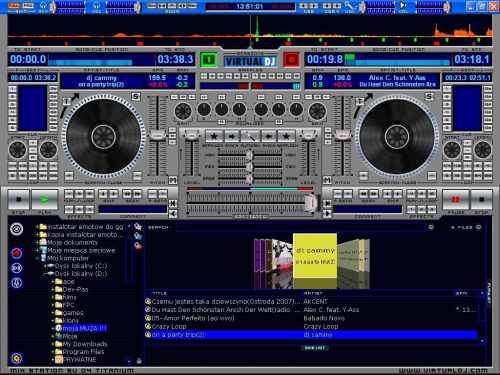Collapse the 'Mój komputer' node
This screenshot has height=375, width=500.
[37, 258]
